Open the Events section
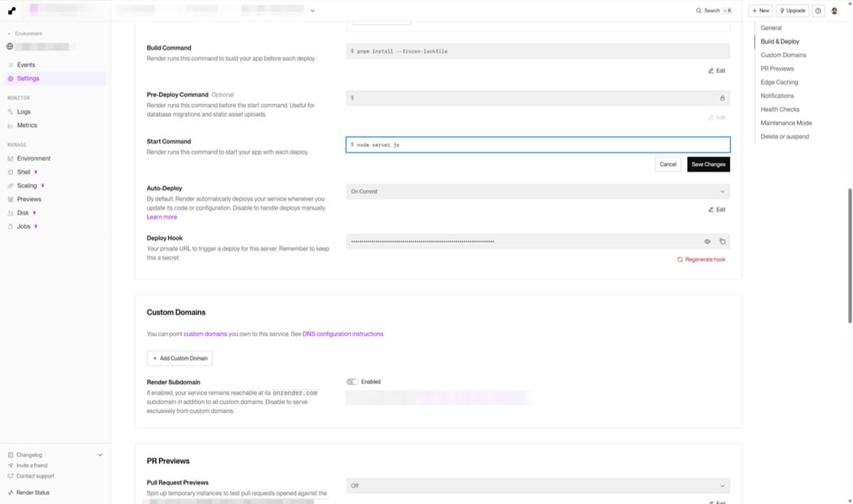 click(x=27, y=64)
